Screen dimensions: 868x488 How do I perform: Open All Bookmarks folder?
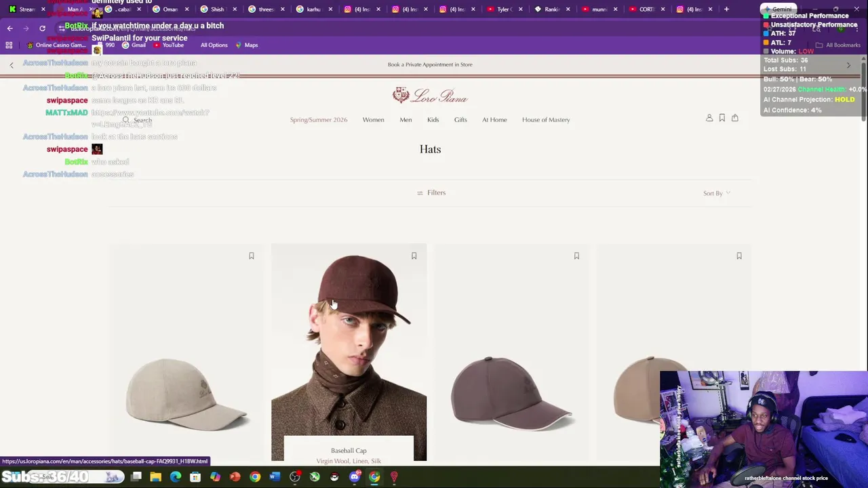point(838,45)
